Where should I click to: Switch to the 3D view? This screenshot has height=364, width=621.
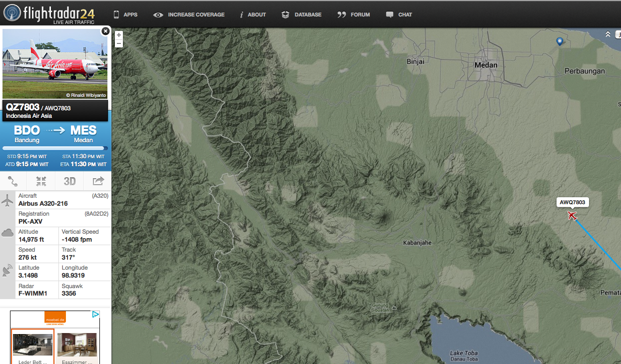click(x=69, y=181)
